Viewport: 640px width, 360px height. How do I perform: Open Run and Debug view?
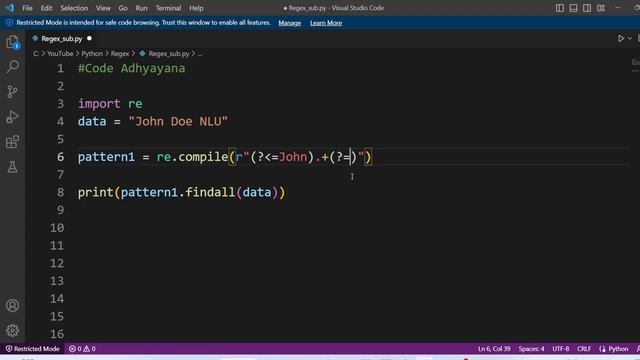(x=13, y=117)
